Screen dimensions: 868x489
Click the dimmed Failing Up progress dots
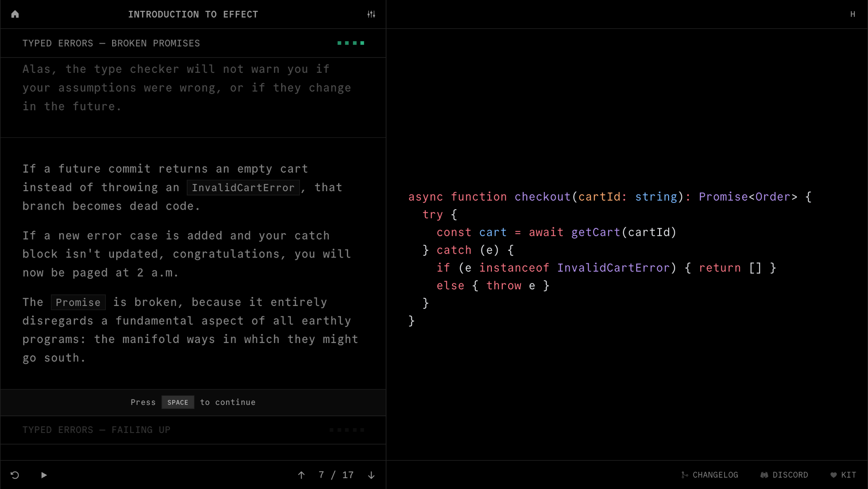pos(347,430)
